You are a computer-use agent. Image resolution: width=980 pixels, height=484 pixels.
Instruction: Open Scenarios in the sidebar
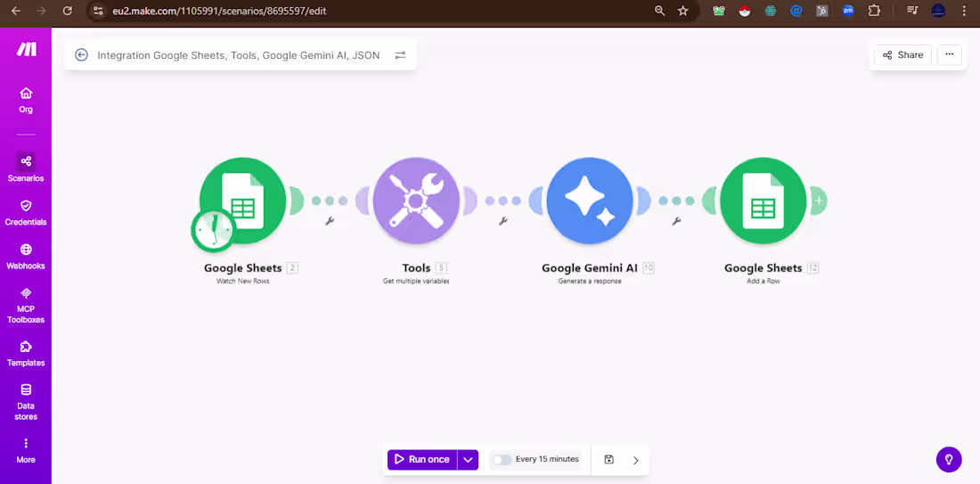click(26, 168)
